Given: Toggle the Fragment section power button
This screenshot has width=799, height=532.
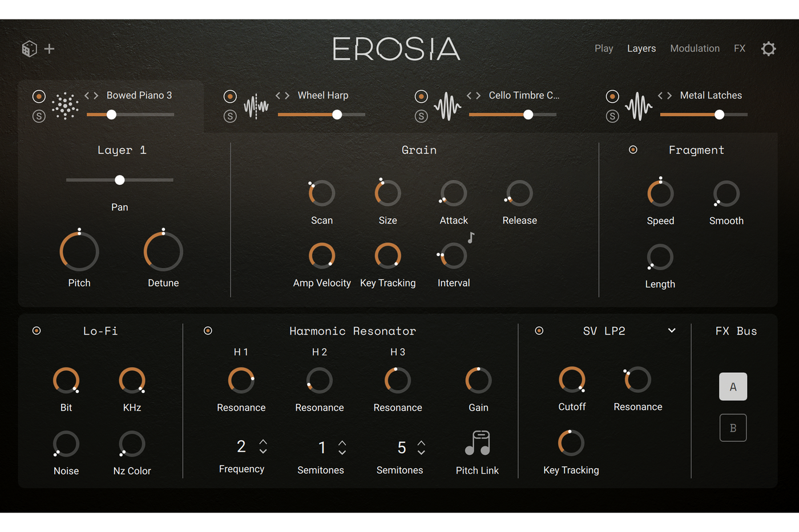Looking at the screenshot, I should click(633, 149).
